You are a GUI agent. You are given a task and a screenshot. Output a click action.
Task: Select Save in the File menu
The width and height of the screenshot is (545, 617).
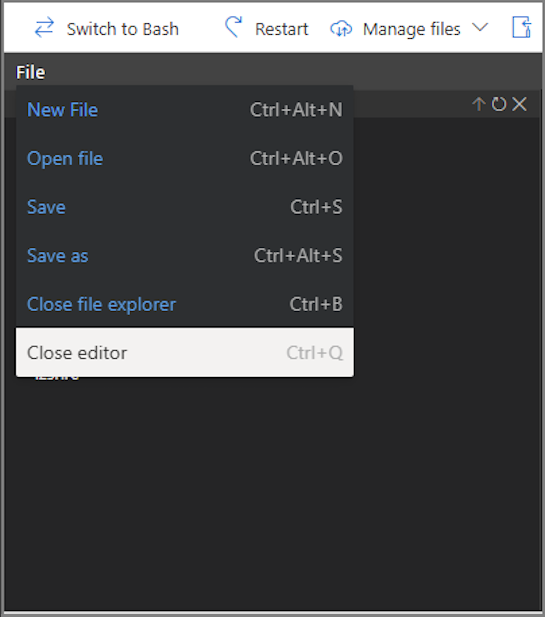185,207
